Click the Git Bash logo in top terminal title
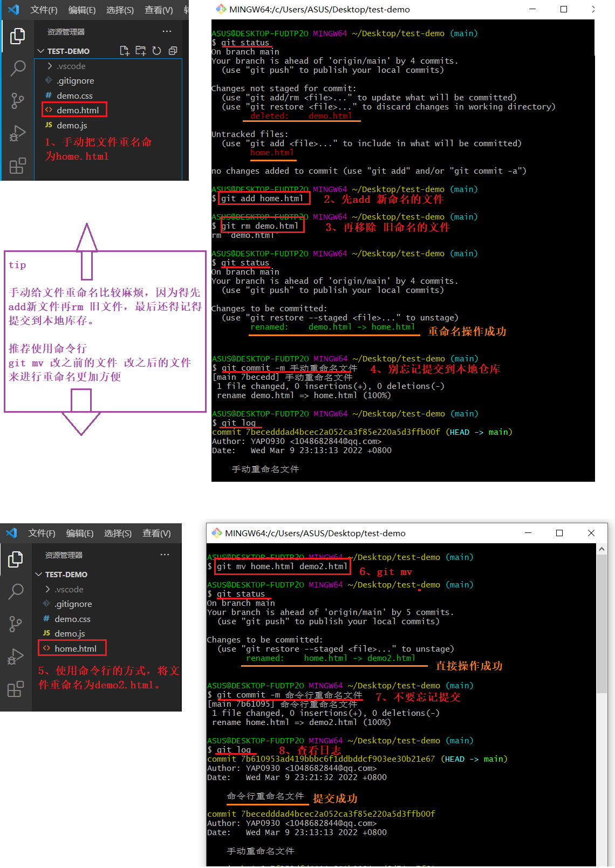615x868 pixels. tap(221, 9)
